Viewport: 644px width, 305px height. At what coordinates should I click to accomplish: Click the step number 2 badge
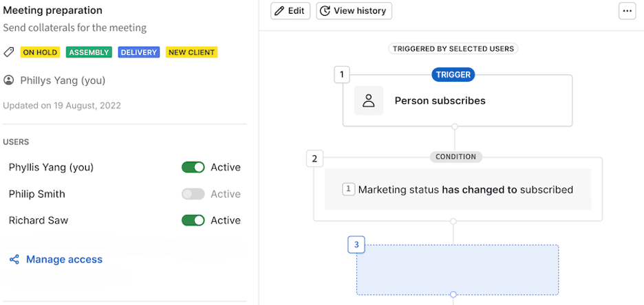[x=314, y=159]
